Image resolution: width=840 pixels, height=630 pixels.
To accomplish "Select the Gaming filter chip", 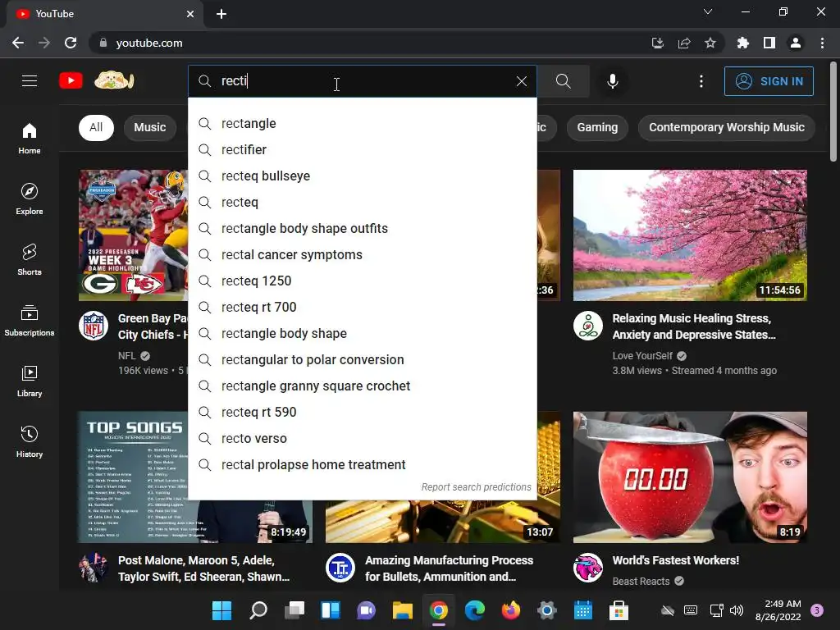I will tap(597, 127).
